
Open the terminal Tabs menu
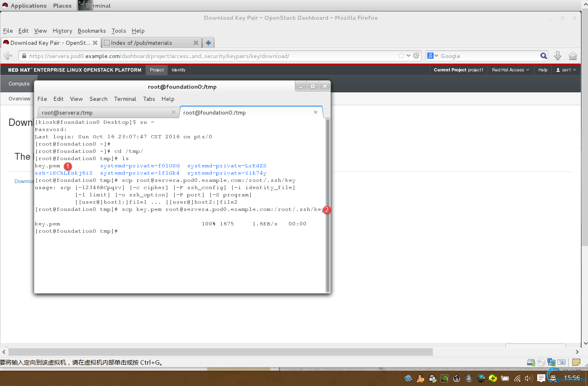149,99
